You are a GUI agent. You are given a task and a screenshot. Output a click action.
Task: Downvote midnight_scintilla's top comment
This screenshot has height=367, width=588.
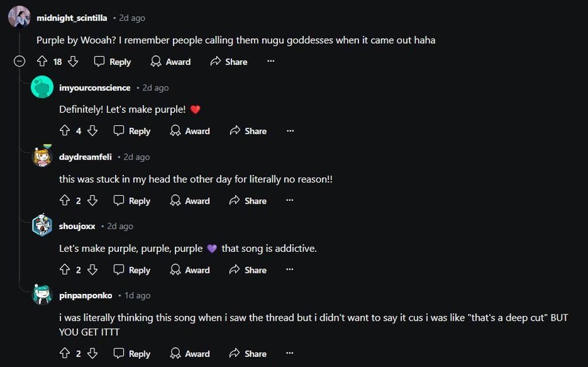pyautogui.click(x=73, y=62)
